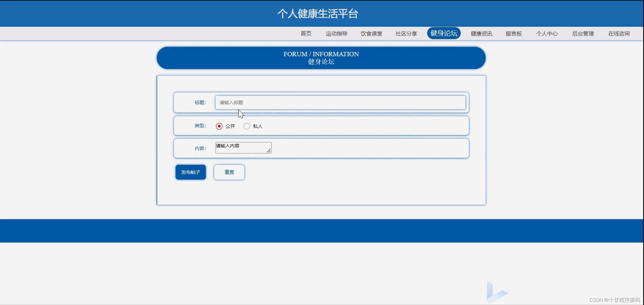
Task: Open the 首页 nav item
Action: (x=306, y=34)
